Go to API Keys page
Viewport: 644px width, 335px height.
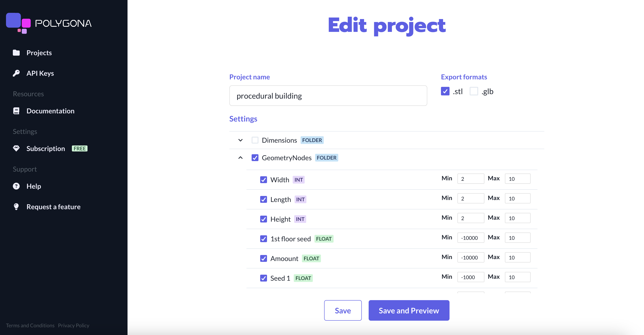coord(40,73)
